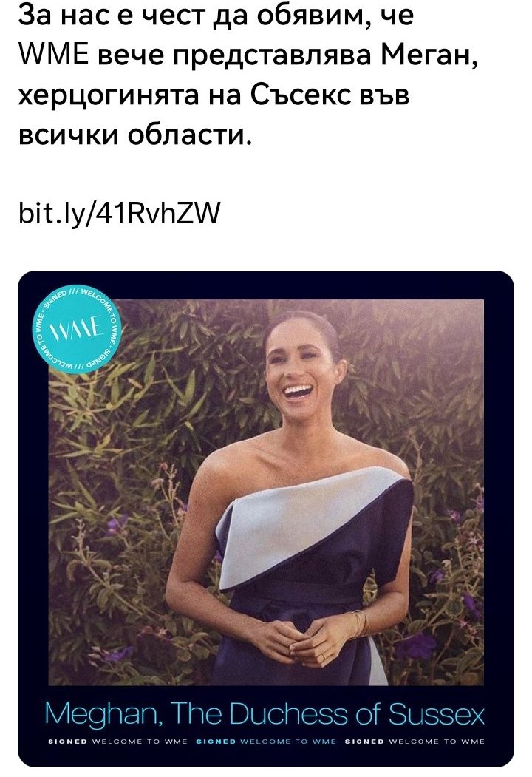Open the attached photo of the laughing woman
Image resolution: width=532 pixels, height=777 pixels.
click(x=266, y=492)
